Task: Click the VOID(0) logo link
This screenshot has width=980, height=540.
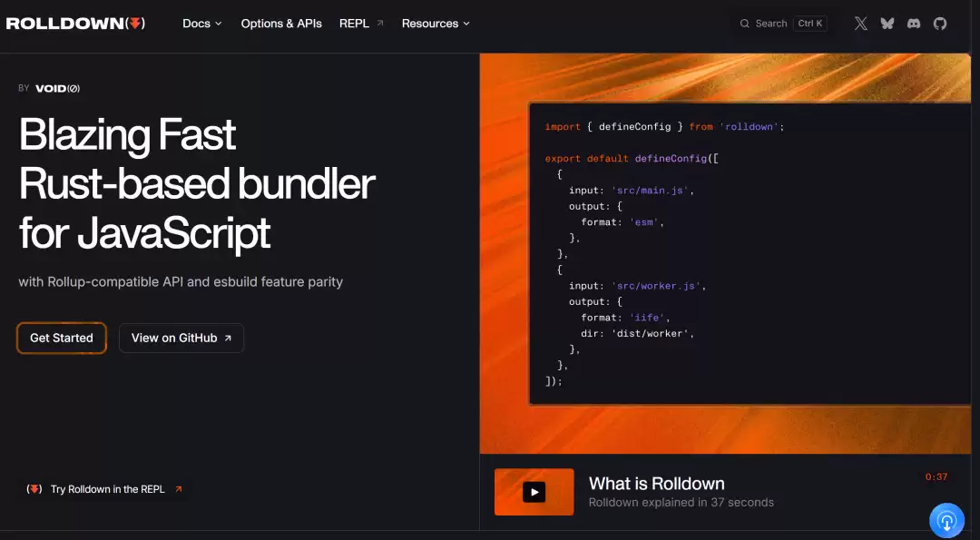Action: (57, 89)
